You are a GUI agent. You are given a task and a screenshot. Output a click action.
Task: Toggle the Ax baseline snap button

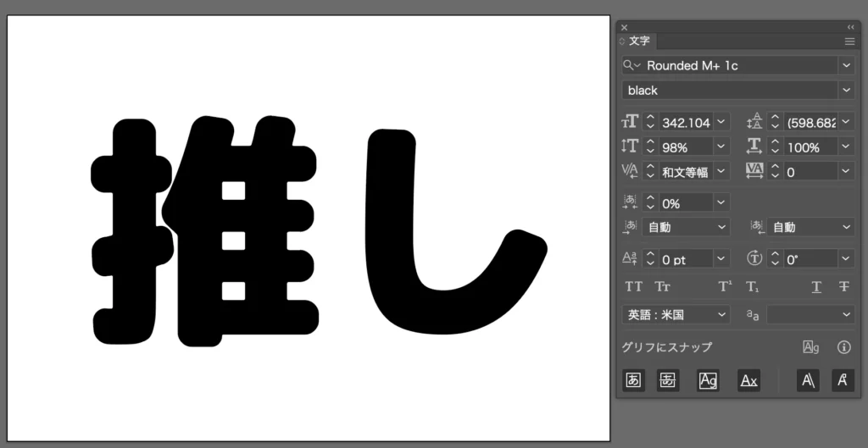point(749,380)
